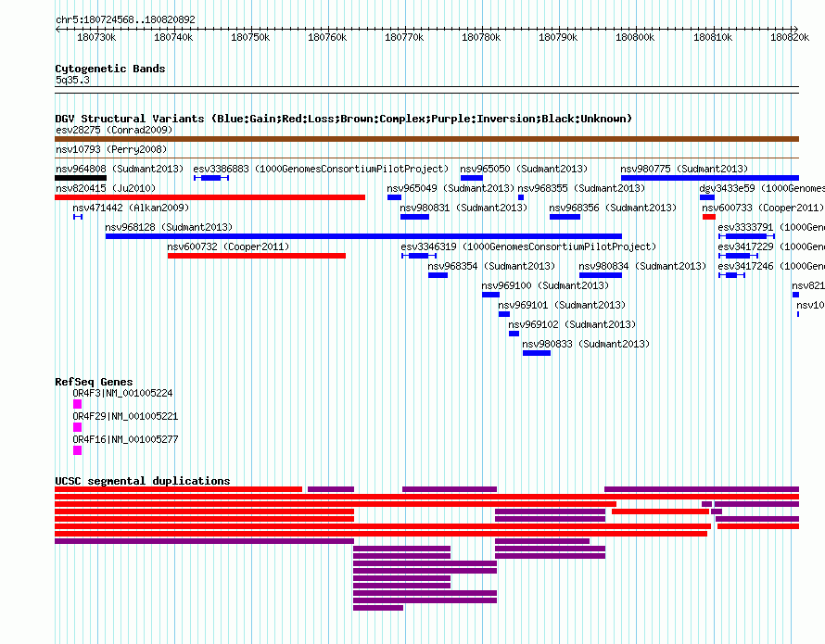Select the blue nsv965050 gain bar

(x=472, y=178)
